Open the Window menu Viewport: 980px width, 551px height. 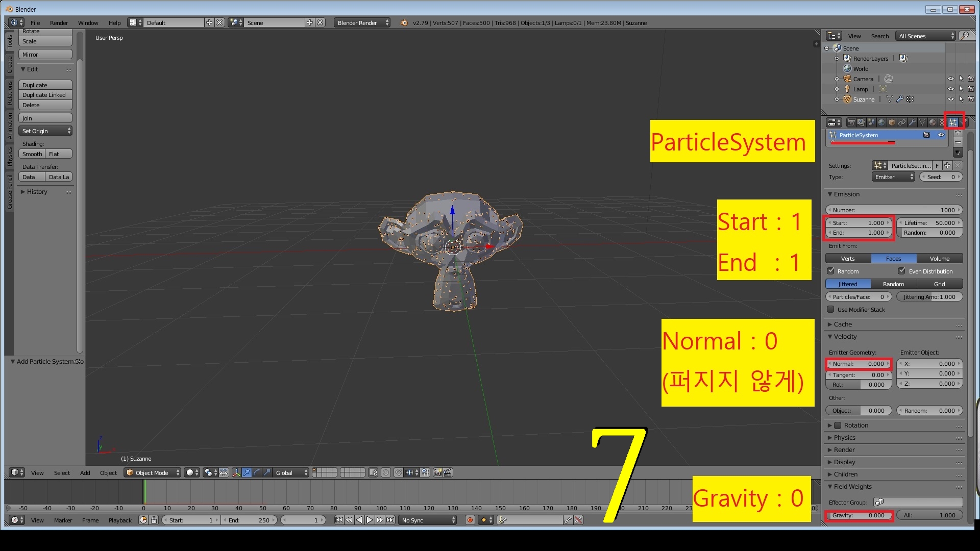[x=88, y=22]
